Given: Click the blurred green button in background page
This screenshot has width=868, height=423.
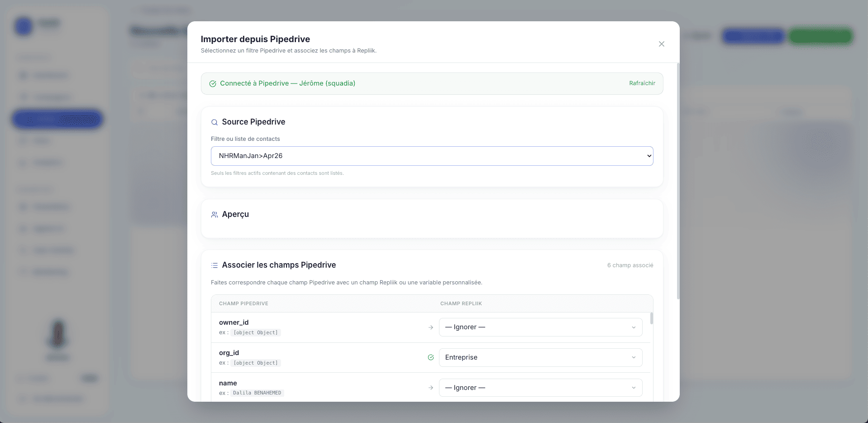Looking at the screenshot, I should (x=820, y=36).
